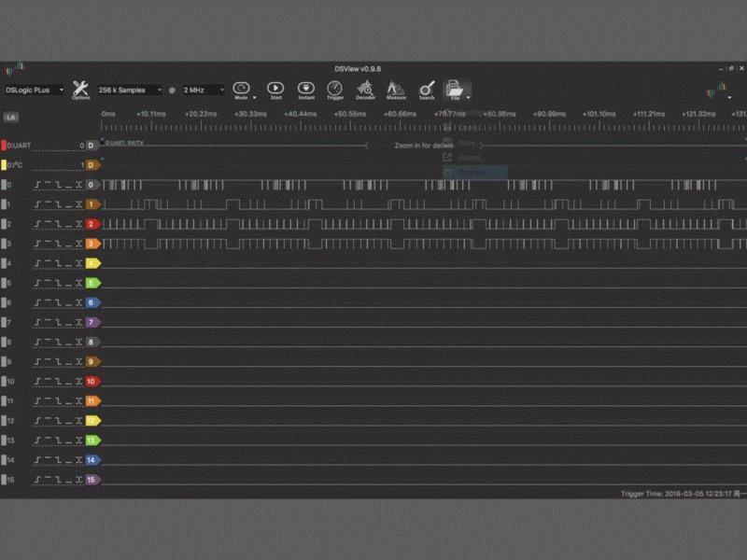
Task: Select the highlighted File menu entry
Action: [474, 173]
